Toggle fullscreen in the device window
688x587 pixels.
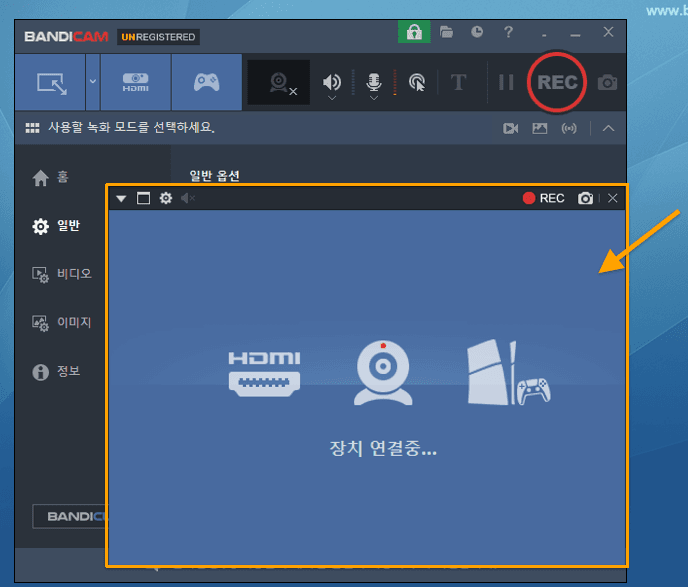pos(143,198)
